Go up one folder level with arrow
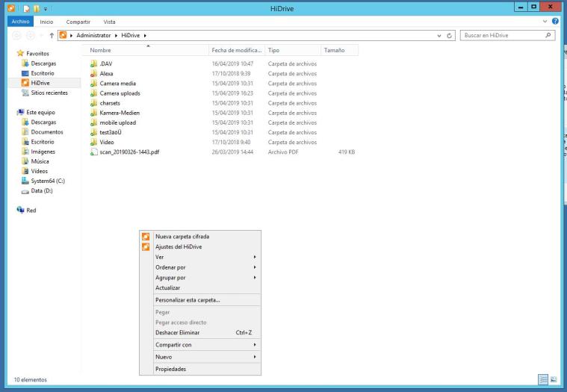Screen dimensions: 567x392 pos(52,35)
